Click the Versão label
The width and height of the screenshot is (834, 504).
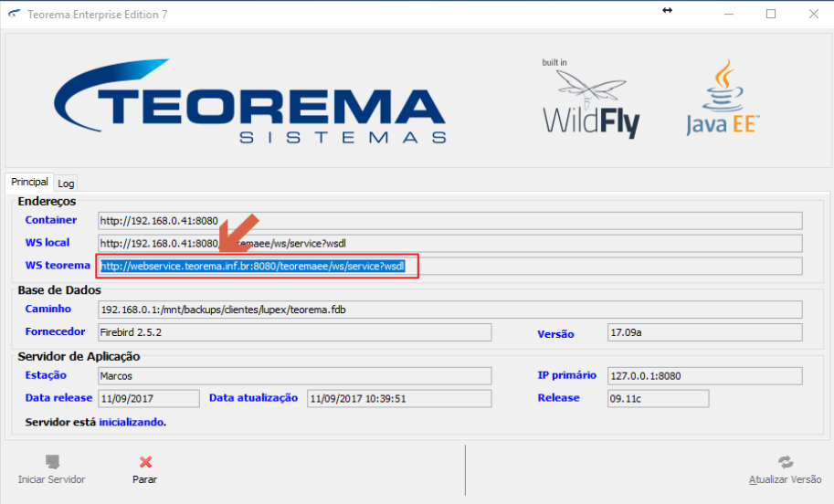(555, 334)
